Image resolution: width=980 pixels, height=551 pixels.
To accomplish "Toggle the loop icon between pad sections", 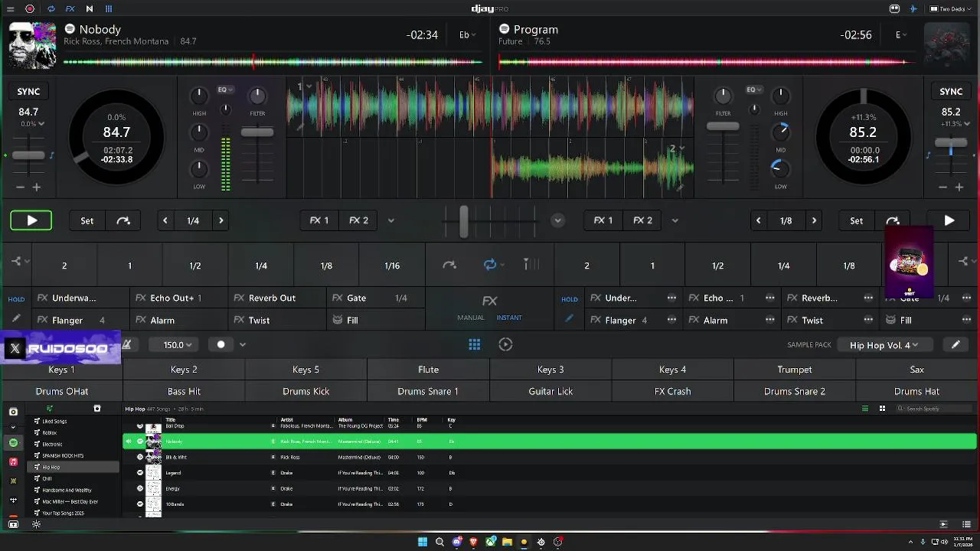I will coord(490,265).
